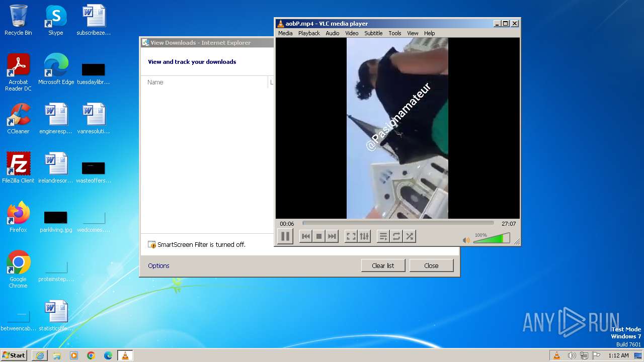The image size is (644, 362).
Task: Open the VLC Audio menu
Action: [332, 33]
